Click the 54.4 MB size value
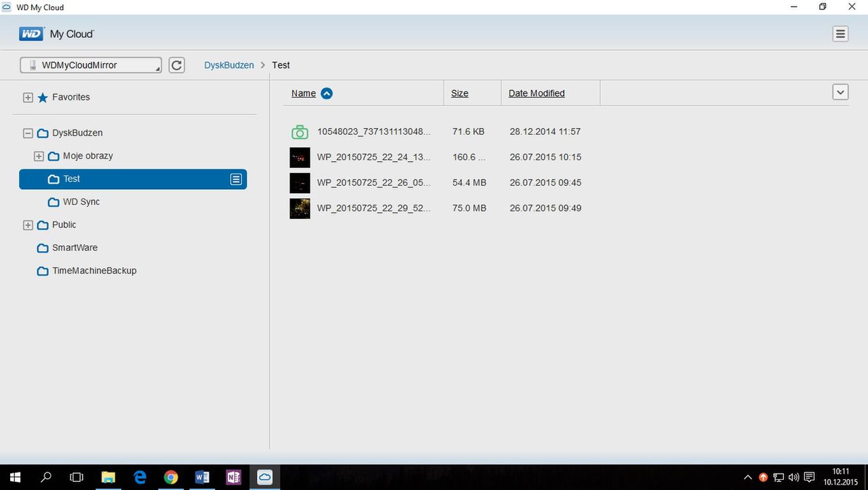The image size is (868, 490). [x=469, y=183]
